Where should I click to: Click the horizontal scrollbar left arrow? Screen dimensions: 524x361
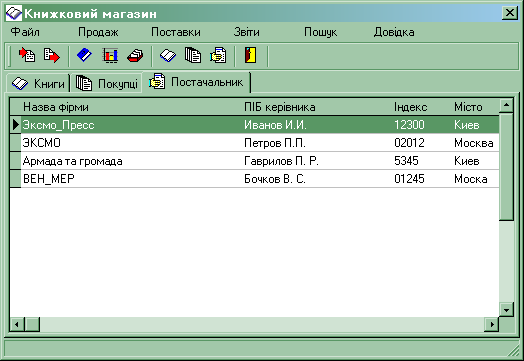click(17, 324)
